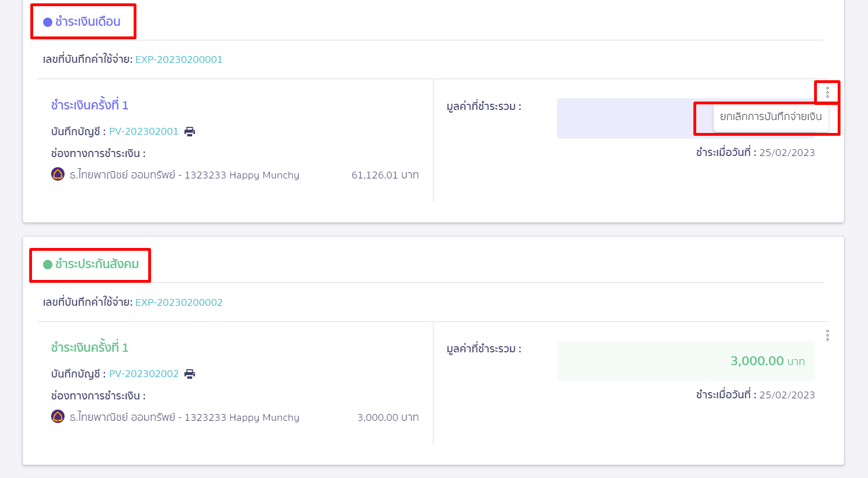Viewport: 868px width, 478px height.
Task: Click the 61,126.01 บาท payment amount
Action: point(385,175)
